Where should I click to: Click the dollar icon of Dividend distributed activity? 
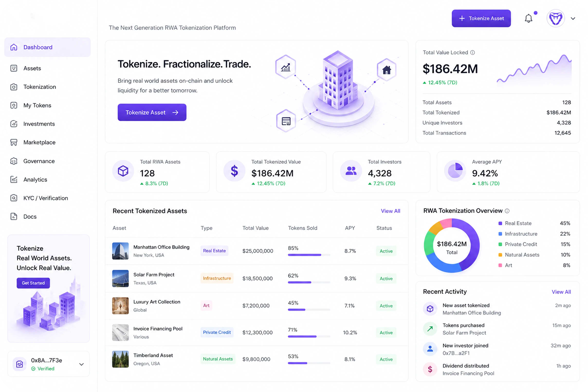click(430, 369)
